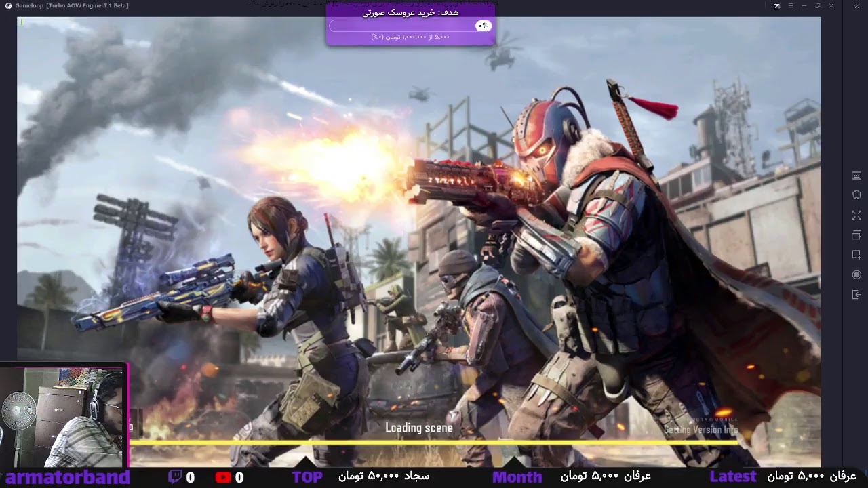868x488 pixels.
Task: Click the yellow loading scene progress bar
Action: point(434,443)
